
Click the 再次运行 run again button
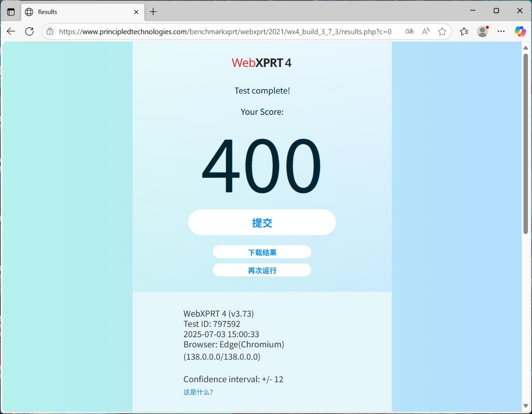pos(262,270)
